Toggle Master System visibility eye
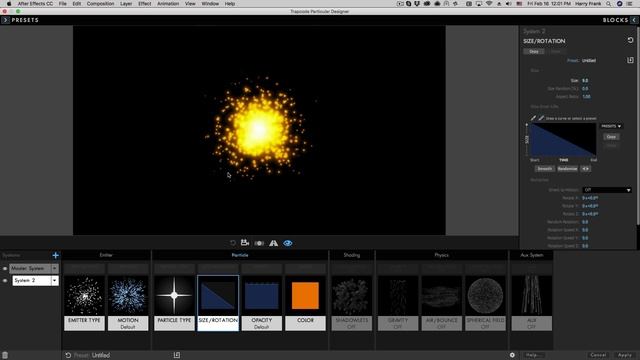This screenshot has width=640, height=360. pyautogui.click(x=5, y=269)
